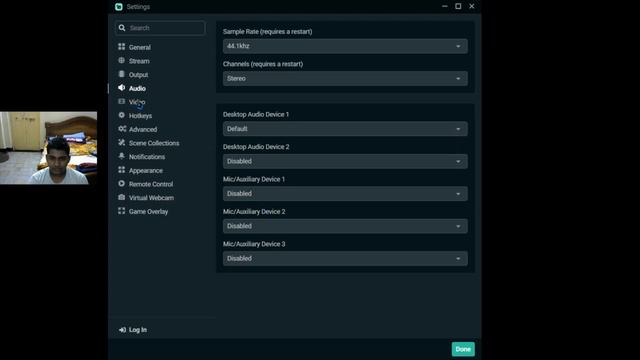Click the Audio speaker icon
Viewport: 640px width, 360px height.
[x=122, y=88]
